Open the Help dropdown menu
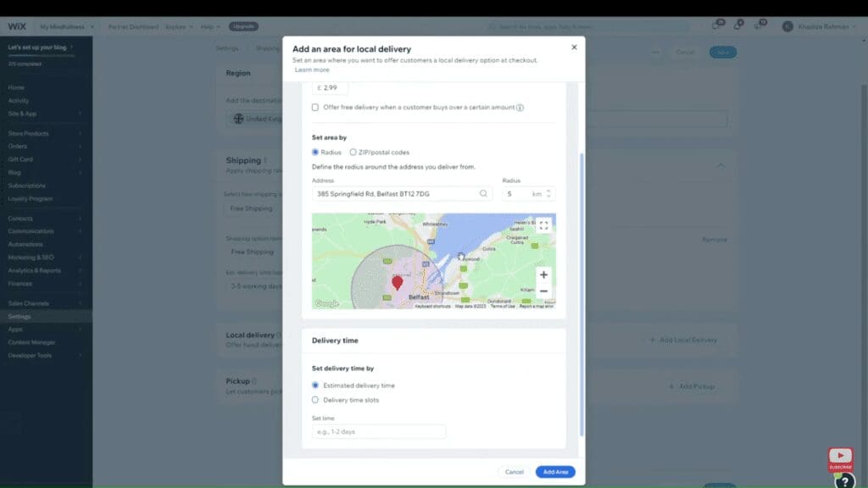This screenshot has width=868, height=488. click(210, 26)
